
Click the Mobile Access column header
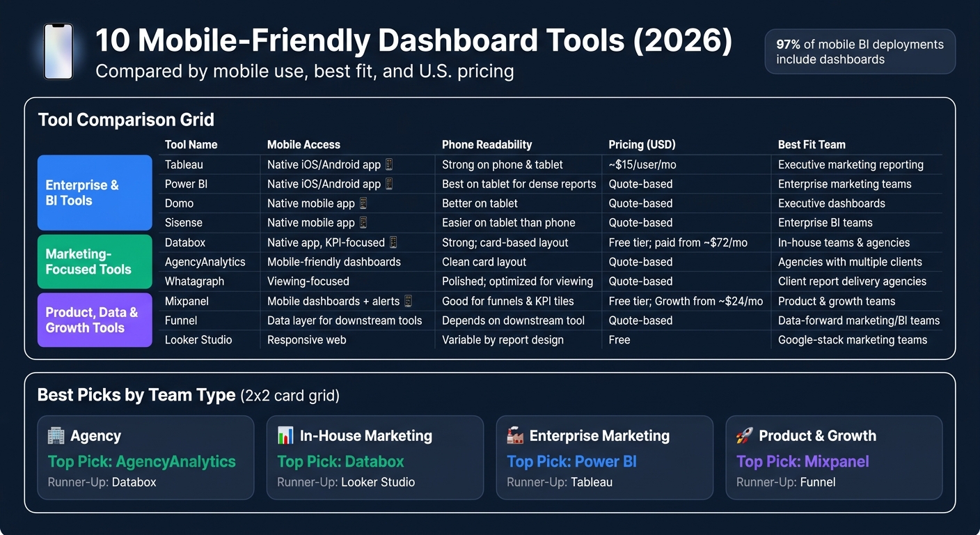[x=303, y=145]
